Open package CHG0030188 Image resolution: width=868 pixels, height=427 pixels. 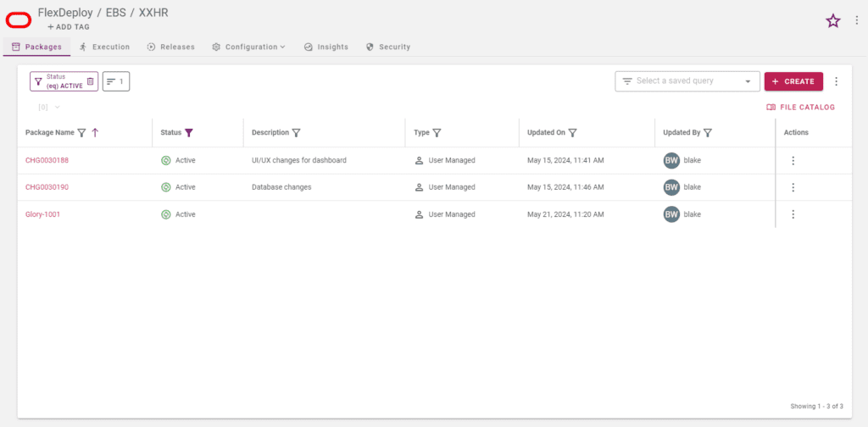pos(47,160)
